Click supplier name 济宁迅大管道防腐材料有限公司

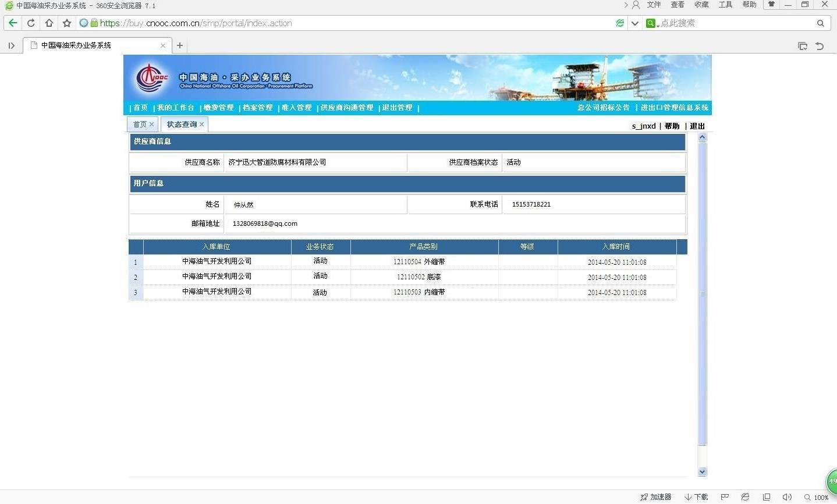pos(277,162)
